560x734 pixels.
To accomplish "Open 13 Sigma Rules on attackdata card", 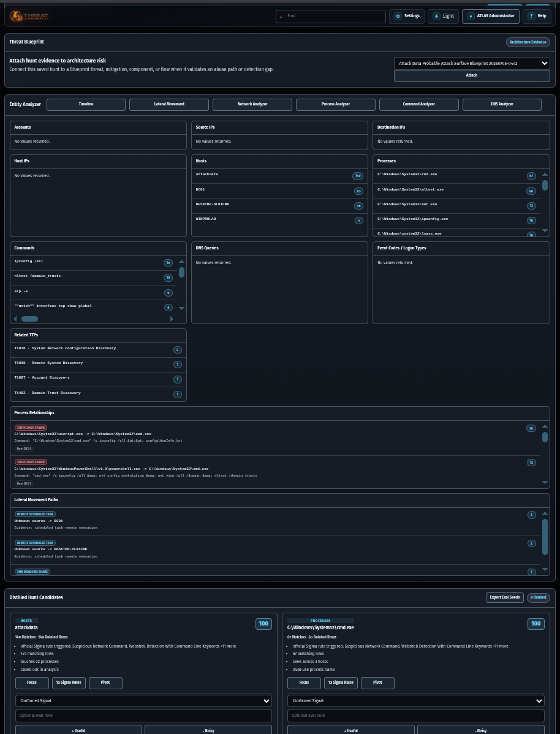I will click(69, 683).
